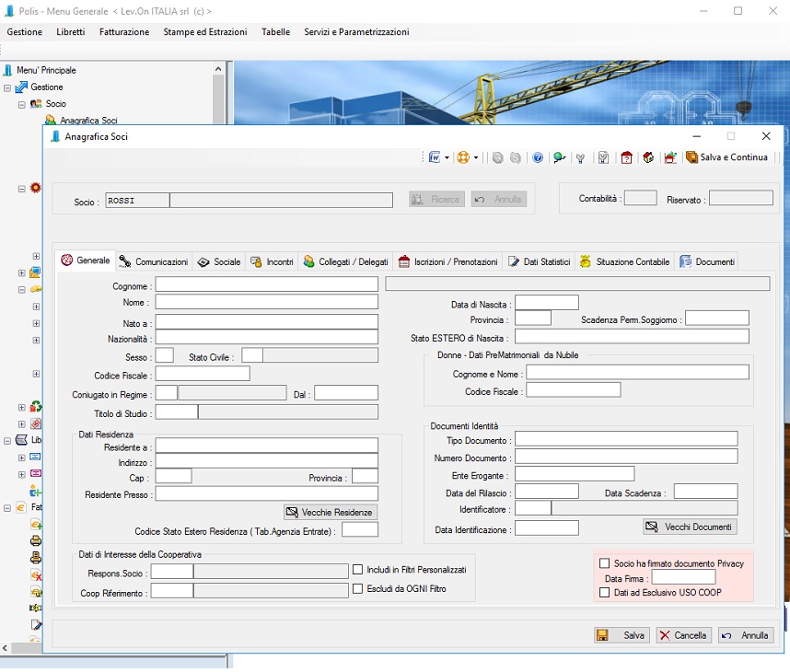Check Escludi da OGNI Filtro
The height and width of the screenshot is (672, 790).
tap(358, 588)
